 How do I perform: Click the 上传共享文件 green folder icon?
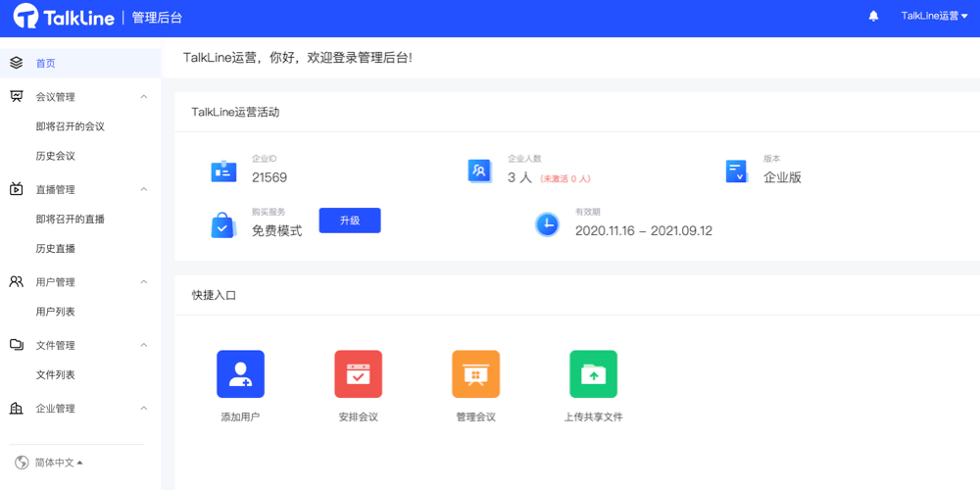point(593,374)
